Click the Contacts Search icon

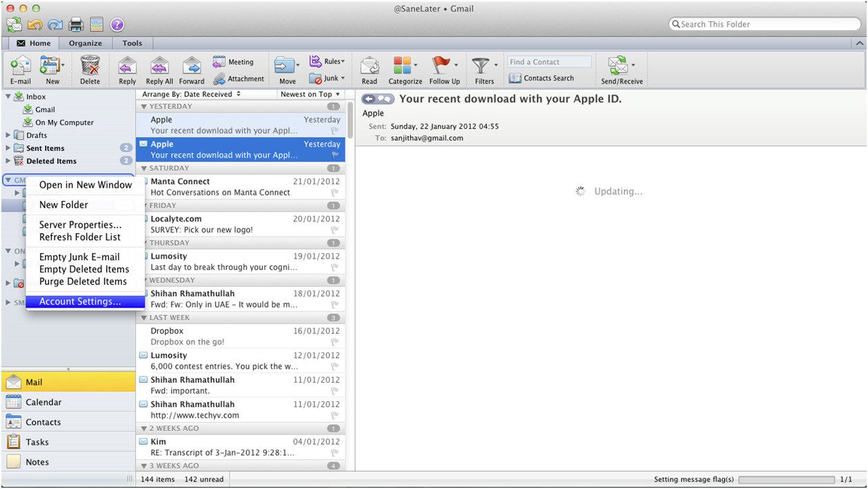tap(515, 79)
